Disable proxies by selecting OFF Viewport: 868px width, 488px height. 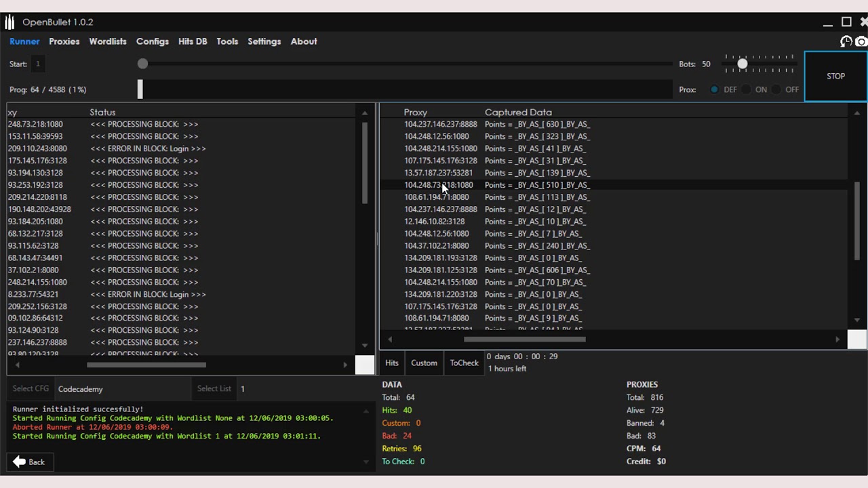[x=776, y=89]
